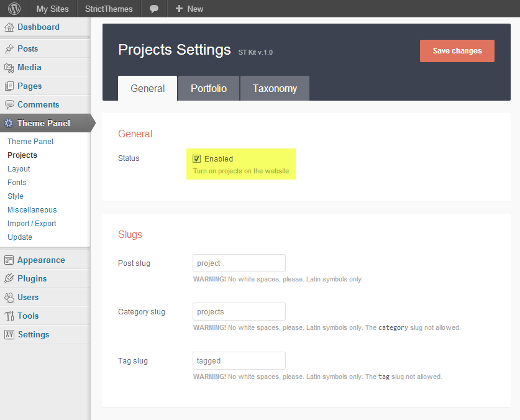Switch to the Portfolio tab

click(209, 88)
